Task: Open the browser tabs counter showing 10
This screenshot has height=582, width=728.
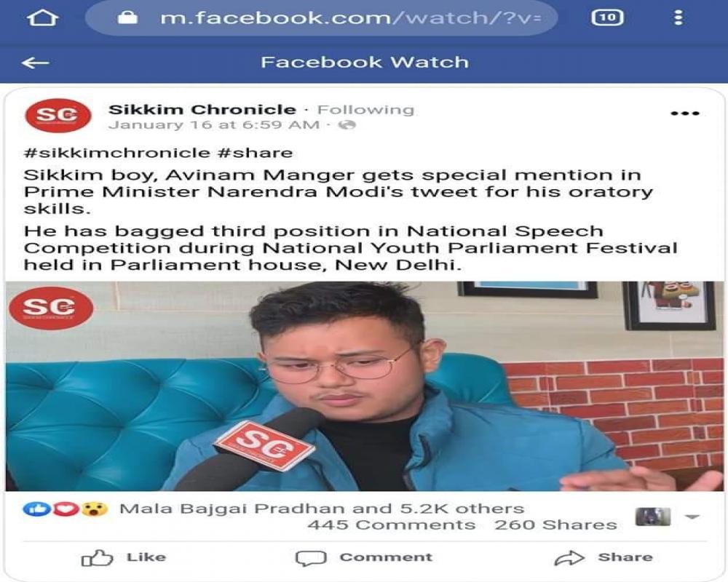Action: tap(607, 17)
